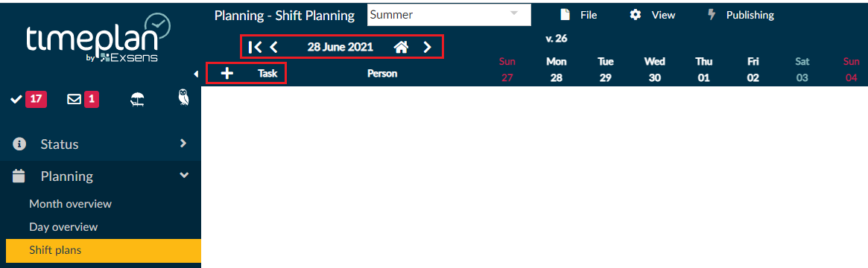
Task: Go to Month overview
Action: point(70,204)
